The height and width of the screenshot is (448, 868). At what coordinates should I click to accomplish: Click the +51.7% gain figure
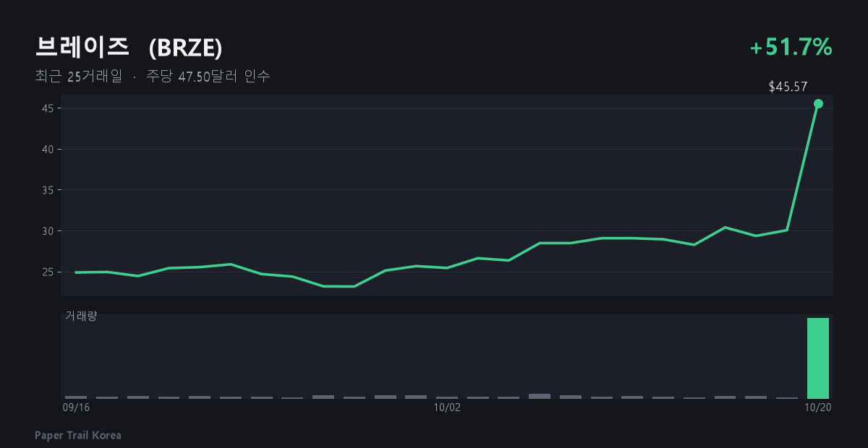tap(791, 48)
